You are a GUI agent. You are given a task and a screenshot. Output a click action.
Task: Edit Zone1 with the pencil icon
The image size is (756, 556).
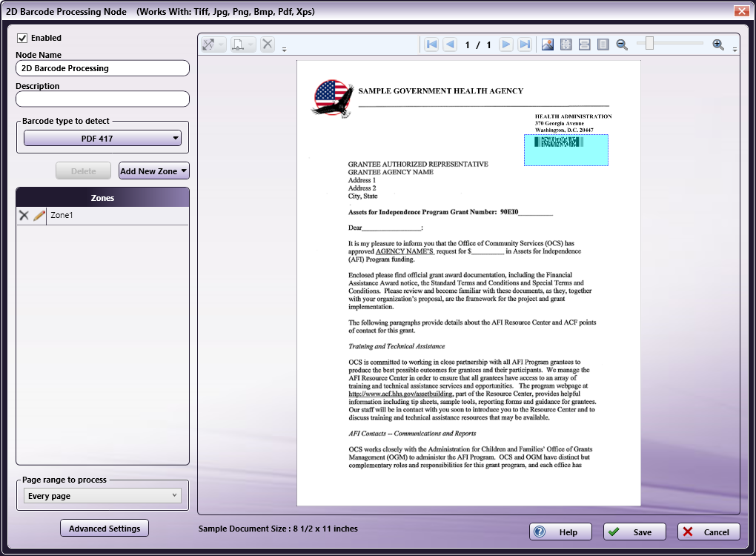pos(39,215)
